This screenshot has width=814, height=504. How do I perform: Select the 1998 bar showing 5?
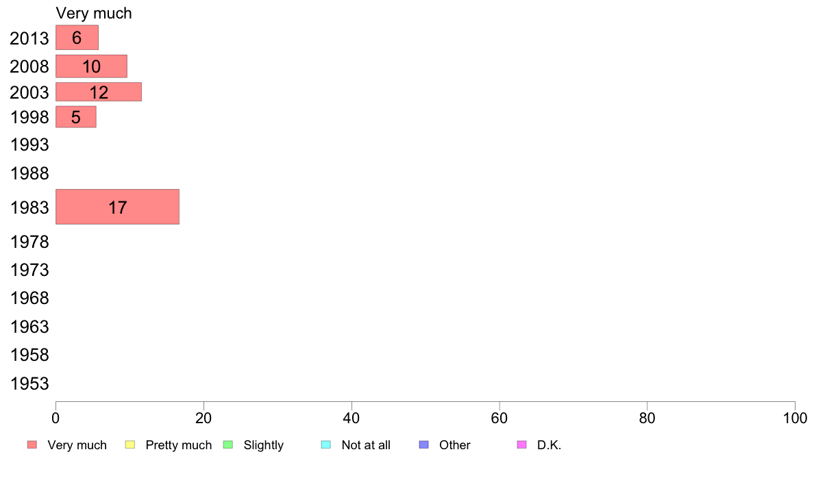point(76,117)
